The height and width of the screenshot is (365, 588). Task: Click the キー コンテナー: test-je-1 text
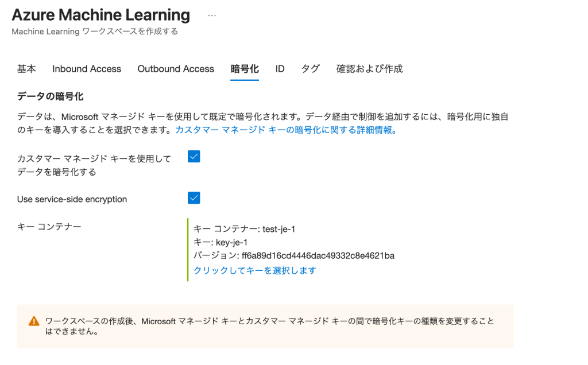(x=245, y=229)
